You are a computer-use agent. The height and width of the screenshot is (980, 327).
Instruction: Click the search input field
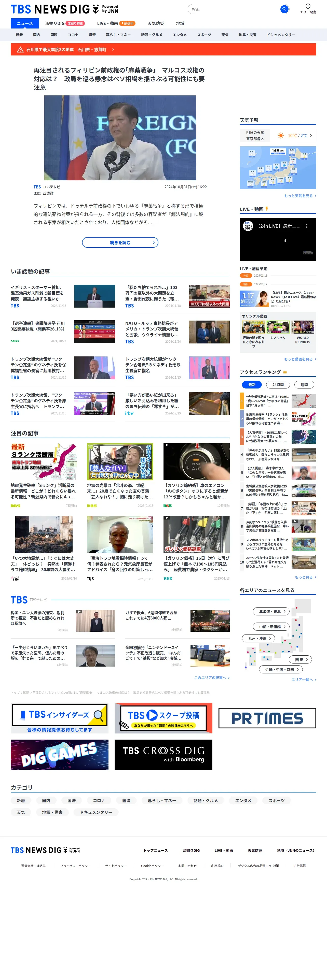pyautogui.click(x=234, y=9)
